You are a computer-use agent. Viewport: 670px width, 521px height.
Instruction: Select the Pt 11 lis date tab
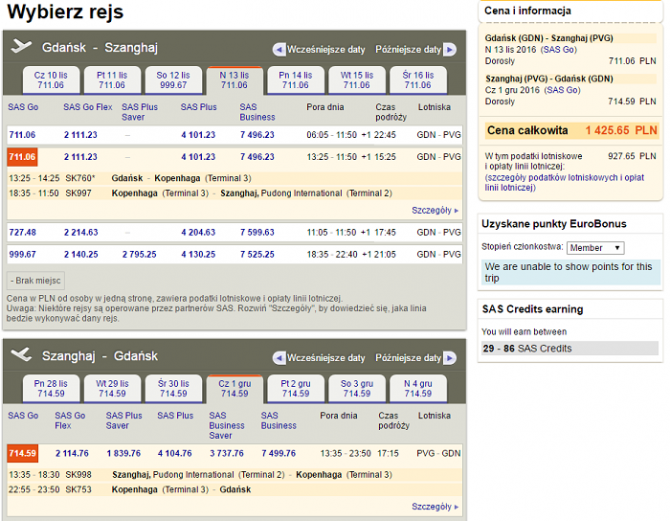click(x=112, y=80)
